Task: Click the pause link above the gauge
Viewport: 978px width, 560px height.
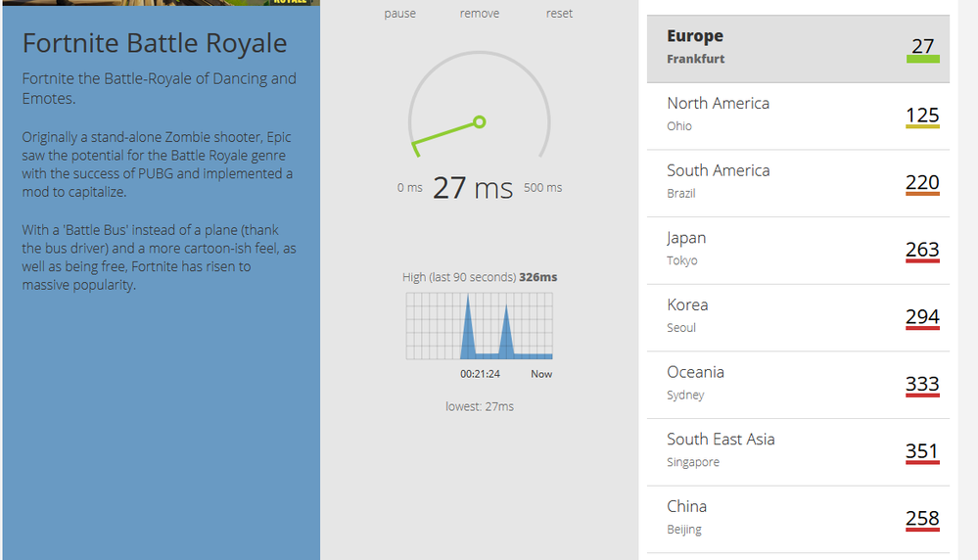Action: tap(399, 14)
